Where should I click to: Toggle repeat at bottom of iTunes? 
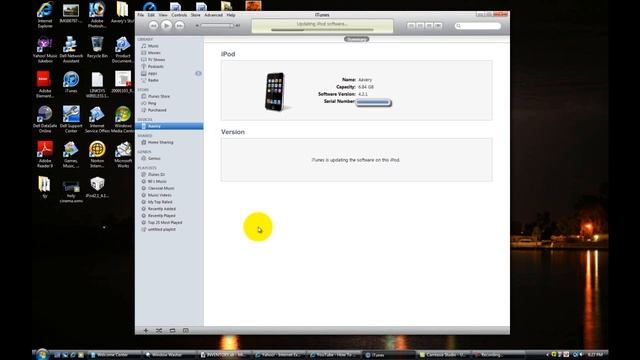click(172, 330)
